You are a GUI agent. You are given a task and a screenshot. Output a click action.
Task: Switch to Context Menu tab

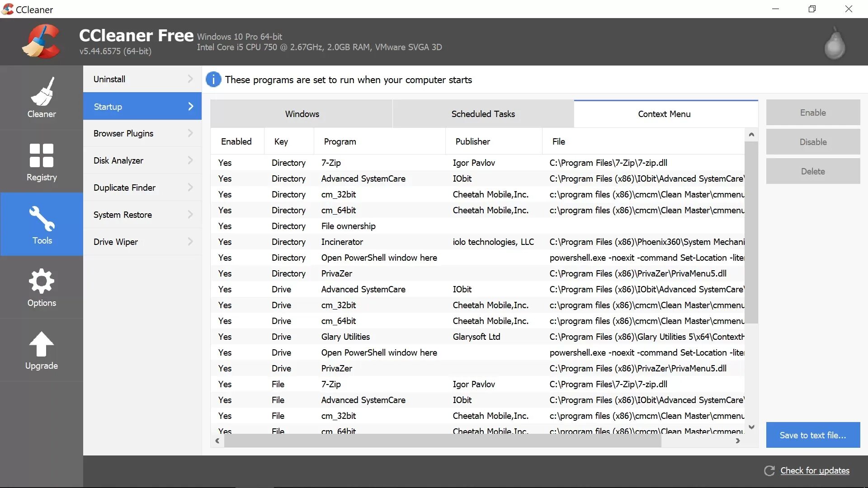pos(664,114)
